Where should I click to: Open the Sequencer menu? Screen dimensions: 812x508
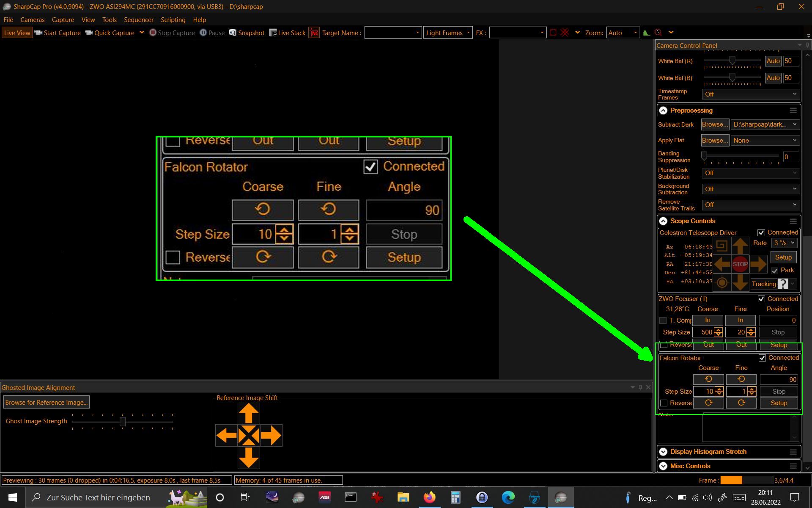click(x=139, y=20)
